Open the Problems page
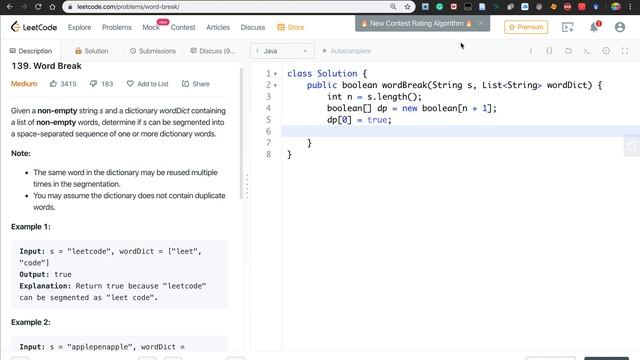This screenshot has width=640, height=360. [x=117, y=27]
